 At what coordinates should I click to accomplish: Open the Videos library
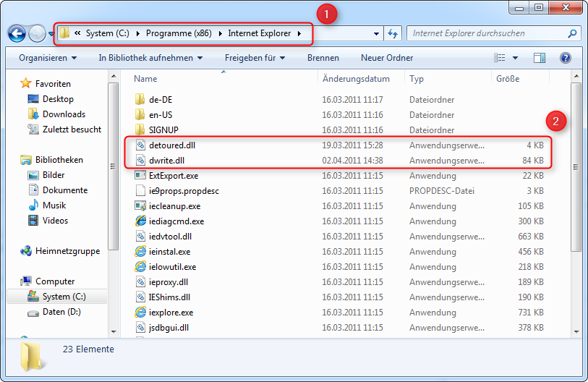(55, 221)
